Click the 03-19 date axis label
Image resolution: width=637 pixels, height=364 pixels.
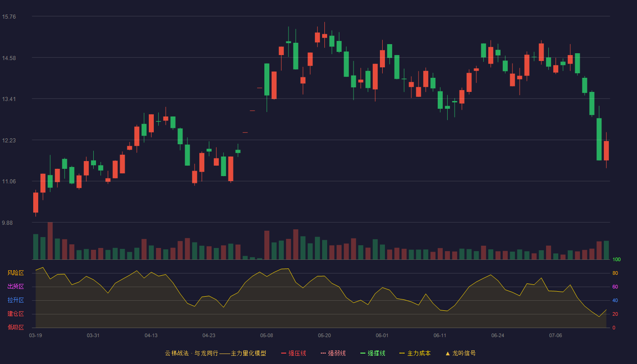[x=35, y=335]
